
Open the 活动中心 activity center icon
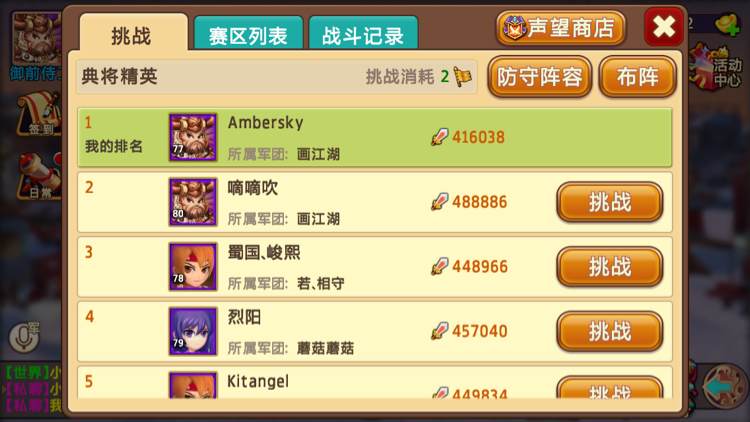coord(717,67)
